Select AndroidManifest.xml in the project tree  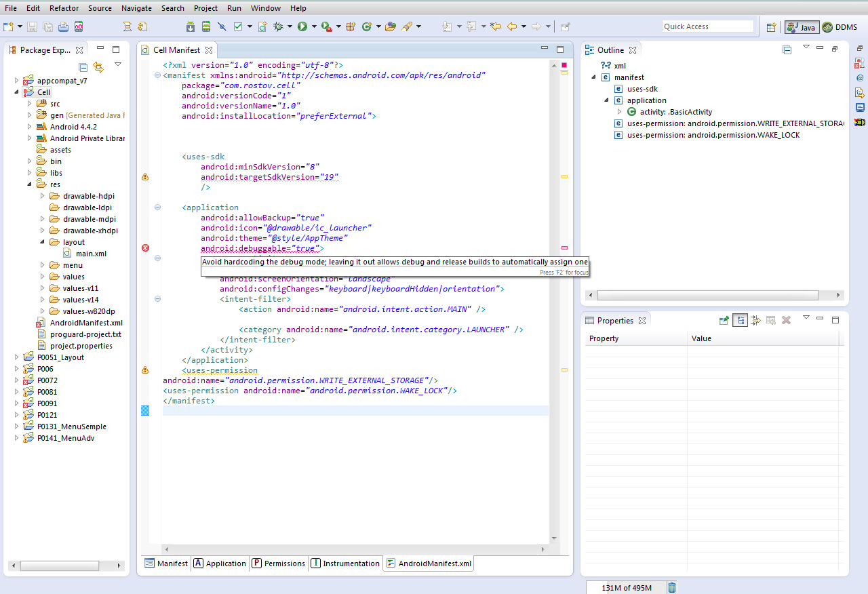[80, 323]
